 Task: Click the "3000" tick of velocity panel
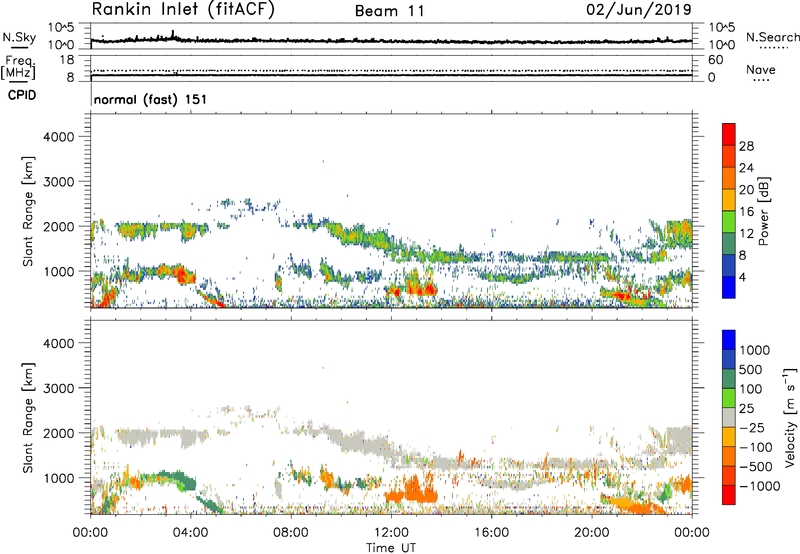(58, 388)
